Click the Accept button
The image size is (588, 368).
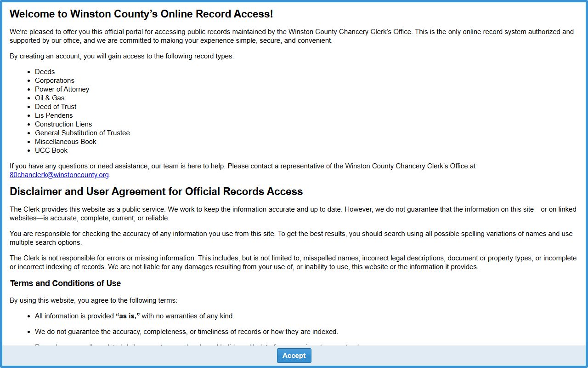(294, 356)
